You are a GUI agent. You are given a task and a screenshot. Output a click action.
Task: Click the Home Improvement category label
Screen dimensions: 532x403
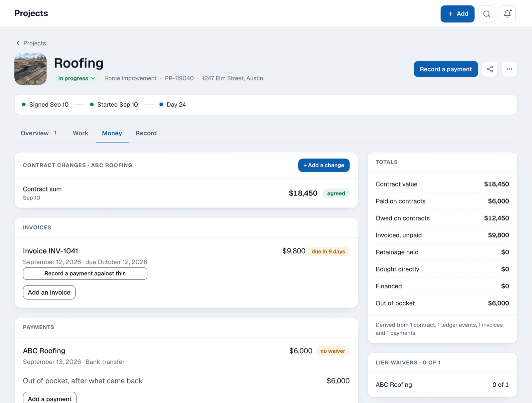[130, 78]
